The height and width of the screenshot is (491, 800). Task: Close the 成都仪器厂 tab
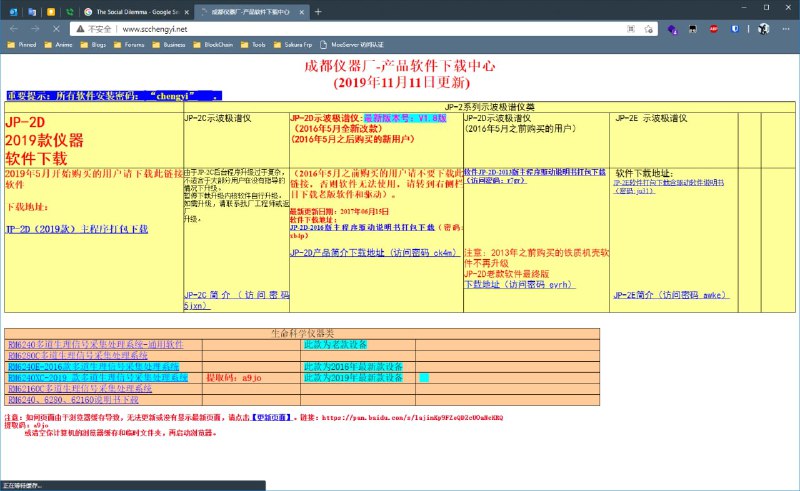pos(302,12)
